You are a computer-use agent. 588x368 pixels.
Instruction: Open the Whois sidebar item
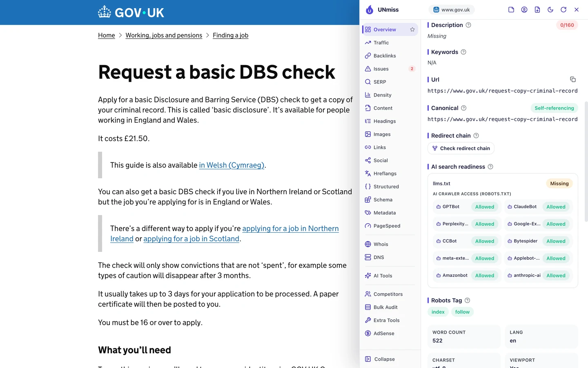pos(390,244)
